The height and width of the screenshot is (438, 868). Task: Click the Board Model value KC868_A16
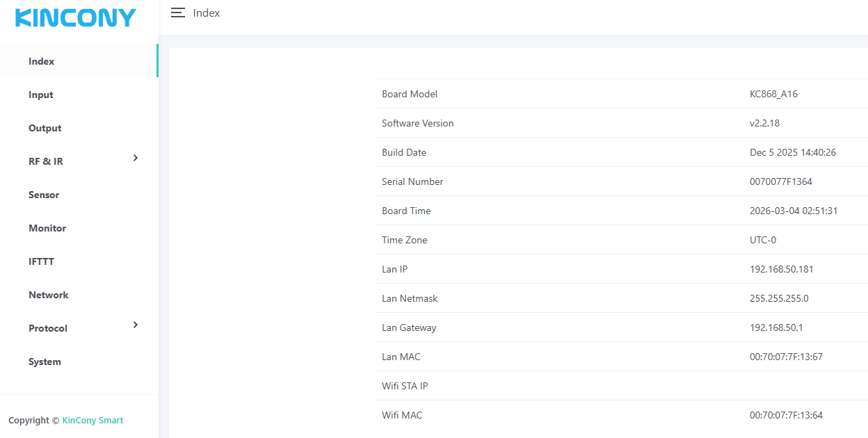pyautogui.click(x=773, y=94)
